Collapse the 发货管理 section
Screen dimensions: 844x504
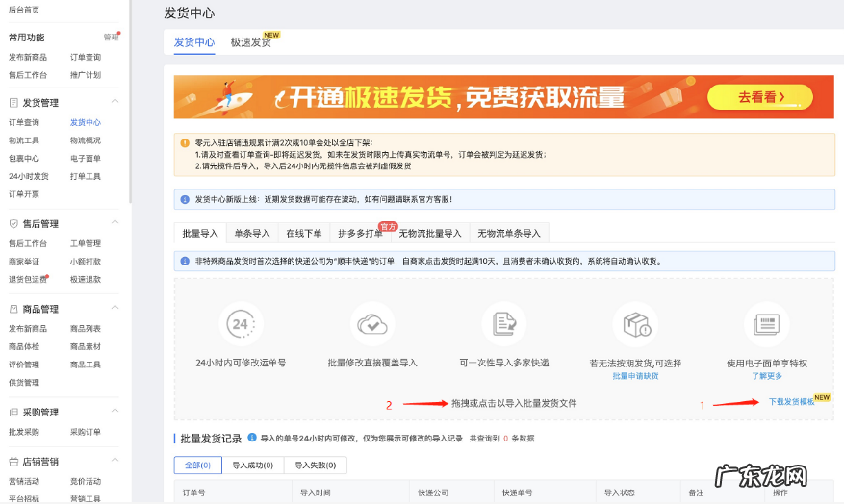(115, 101)
